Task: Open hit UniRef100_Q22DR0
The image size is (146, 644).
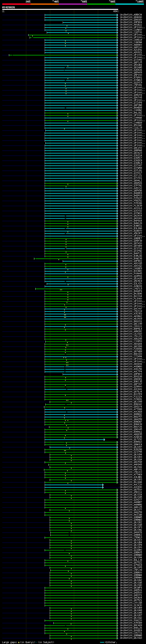Action: pyautogui.click(x=131, y=550)
